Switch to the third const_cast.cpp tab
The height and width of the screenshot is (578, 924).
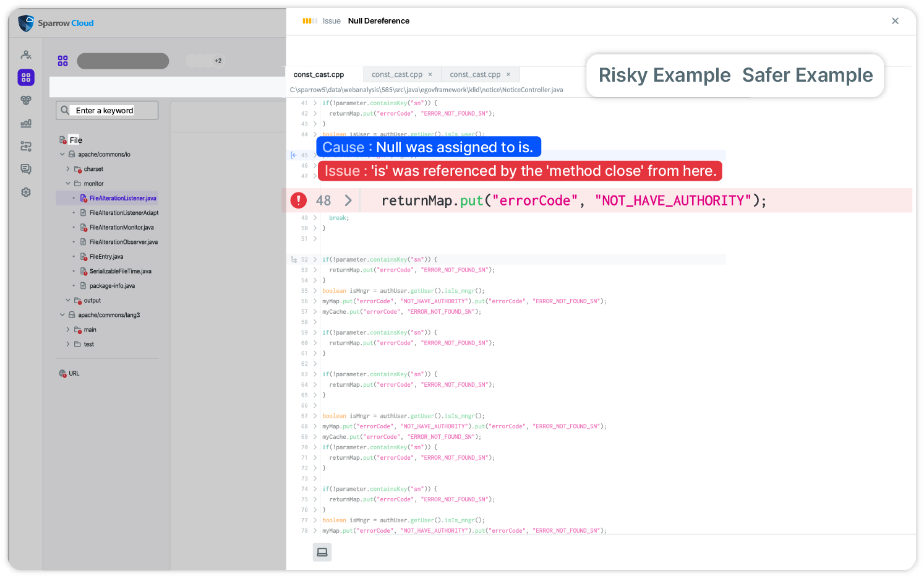tap(475, 74)
